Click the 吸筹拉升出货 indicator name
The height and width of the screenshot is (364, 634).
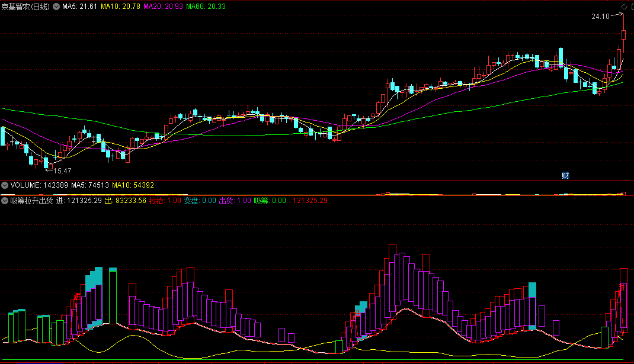coord(31,201)
